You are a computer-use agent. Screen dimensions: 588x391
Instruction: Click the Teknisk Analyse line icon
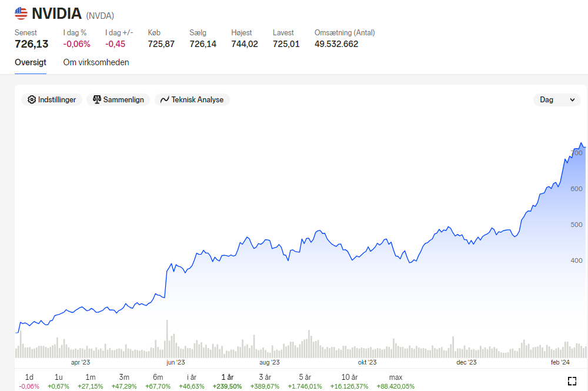click(x=165, y=100)
